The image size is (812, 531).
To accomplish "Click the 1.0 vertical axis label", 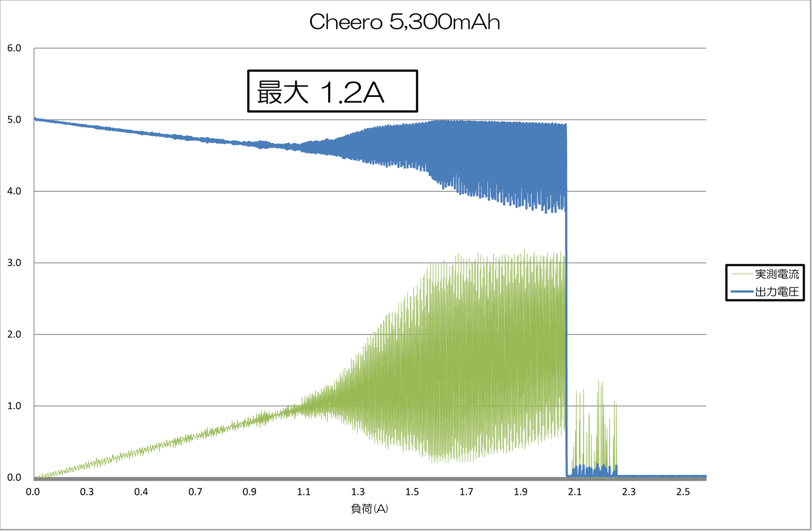I will pos(14,406).
